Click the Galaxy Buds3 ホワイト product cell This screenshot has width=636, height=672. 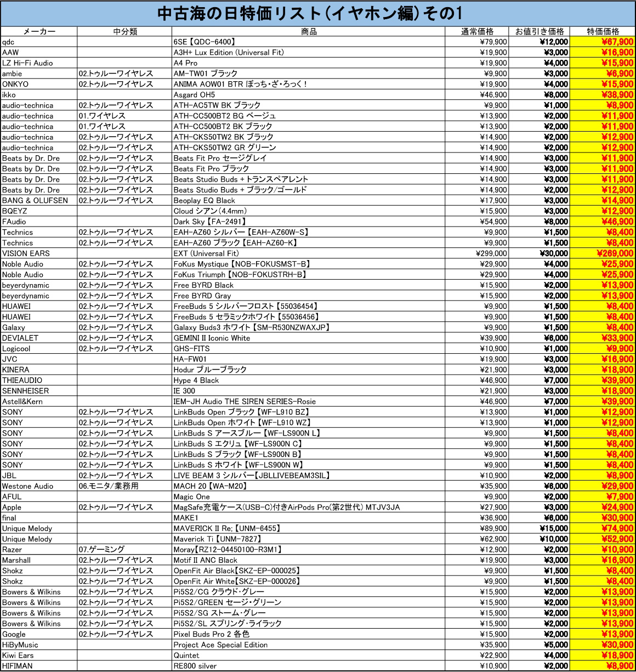coord(309,327)
